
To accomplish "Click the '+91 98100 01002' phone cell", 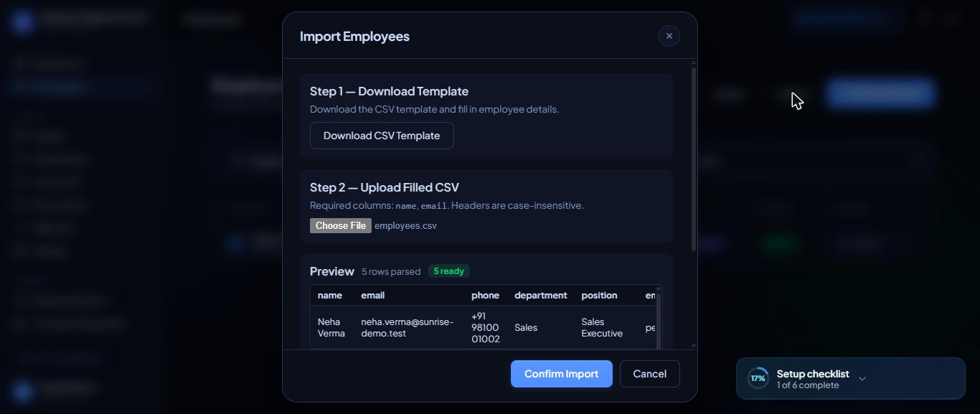I will point(486,327).
